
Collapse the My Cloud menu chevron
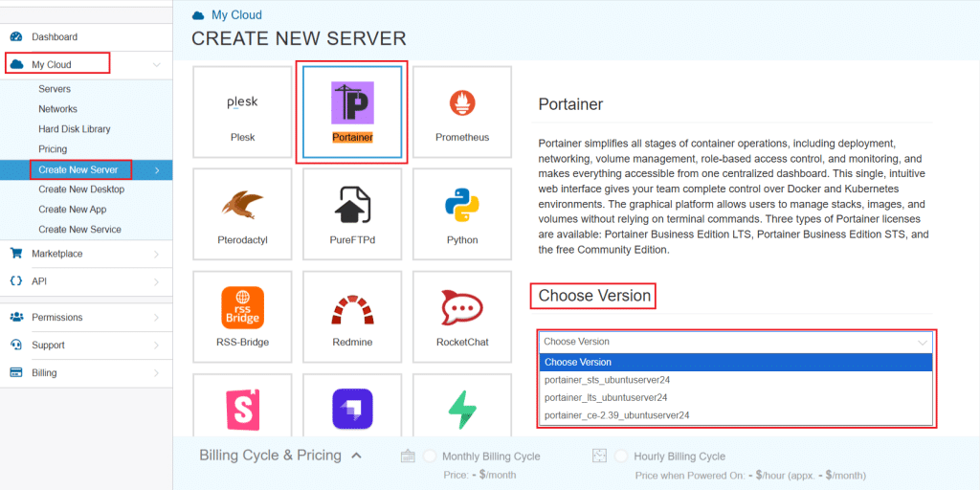tap(156, 64)
